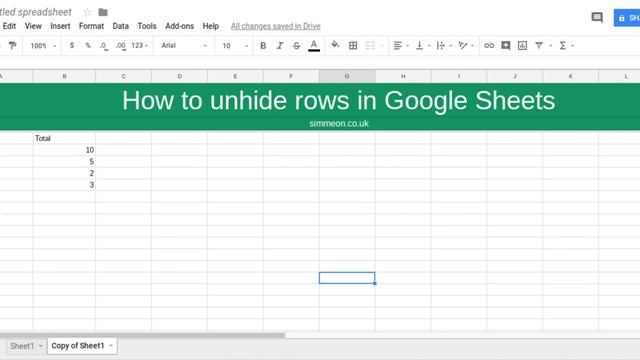Open comments speech bubble icon
The height and width of the screenshot is (360, 640).
[597, 17]
